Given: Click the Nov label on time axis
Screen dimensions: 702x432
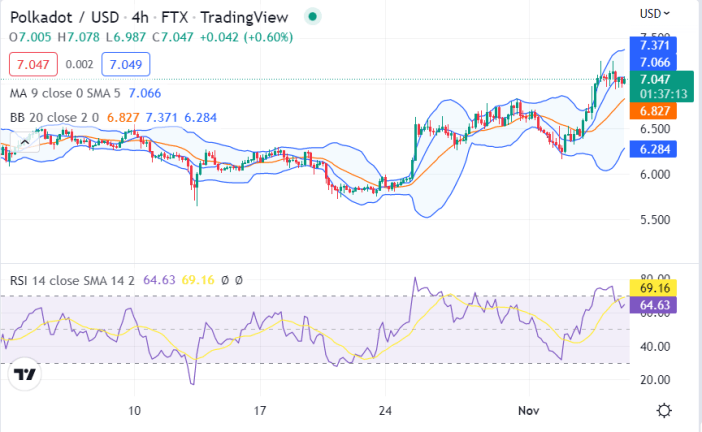Looking at the screenshot, I should pos(529,411).
